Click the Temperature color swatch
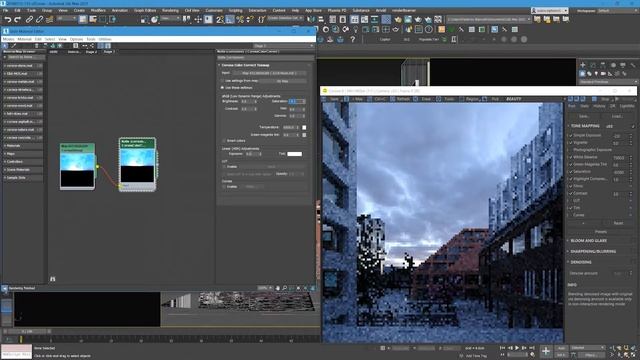The height and width of the screenshot is (360, 640). pos(304,127)
